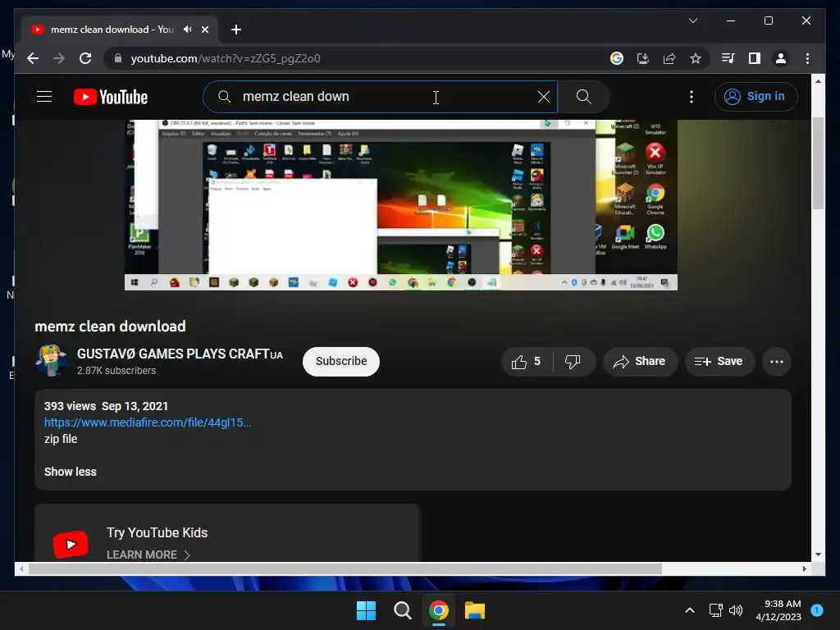Open YouTube settings three-dot menu
The width and height of the screenshot is (840, 630).
tap(692, 97)
